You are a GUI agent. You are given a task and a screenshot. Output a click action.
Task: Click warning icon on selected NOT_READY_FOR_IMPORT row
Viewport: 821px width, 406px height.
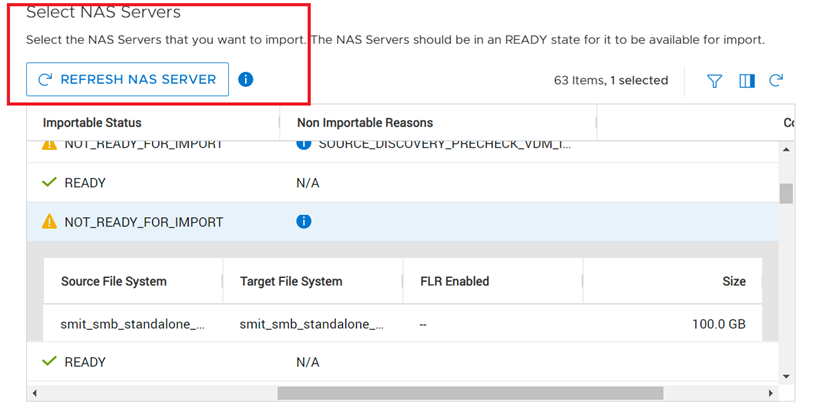[x=49, y=221]
